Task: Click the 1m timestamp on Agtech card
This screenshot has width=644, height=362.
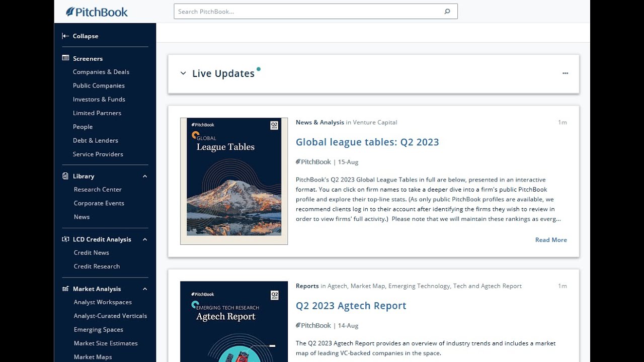Action: (x=562, y=286)
